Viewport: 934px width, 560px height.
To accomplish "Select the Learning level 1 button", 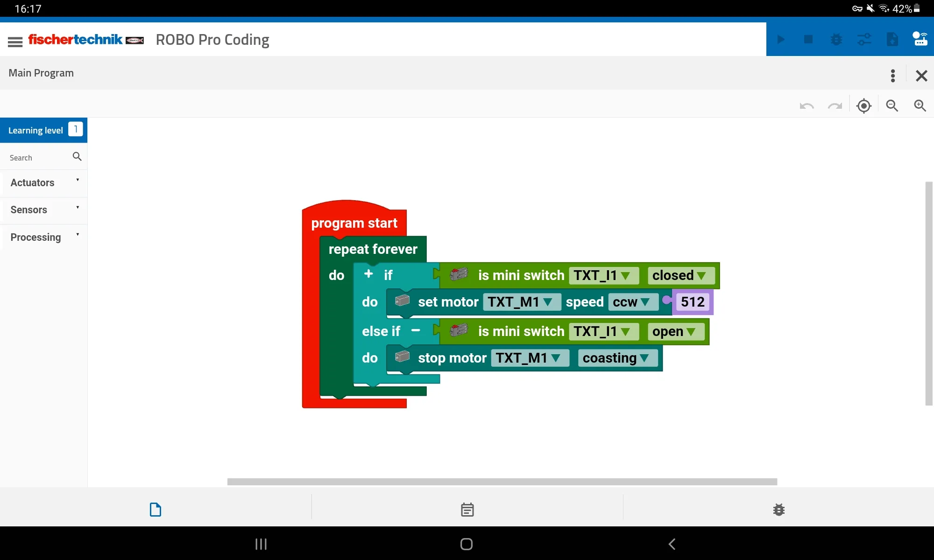I will pyautogui.click(x=43, y=130).
